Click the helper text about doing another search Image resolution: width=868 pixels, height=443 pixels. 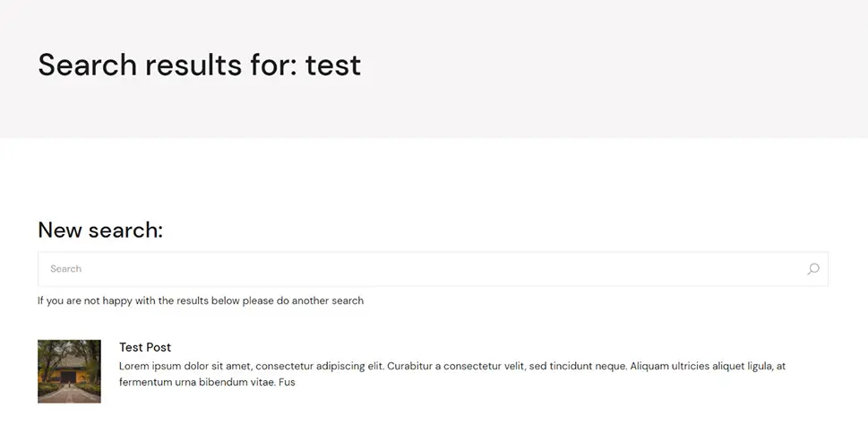pos(201,300)
